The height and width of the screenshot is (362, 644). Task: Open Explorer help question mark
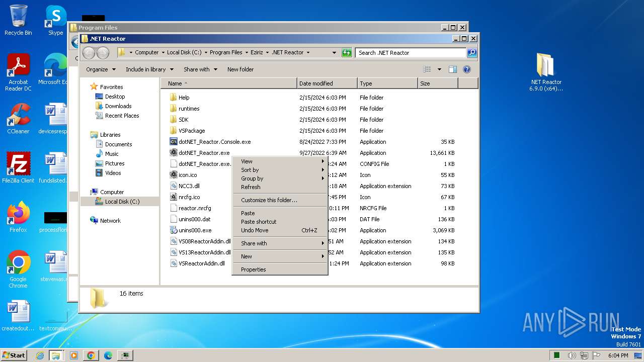click(x=467, y=69)
